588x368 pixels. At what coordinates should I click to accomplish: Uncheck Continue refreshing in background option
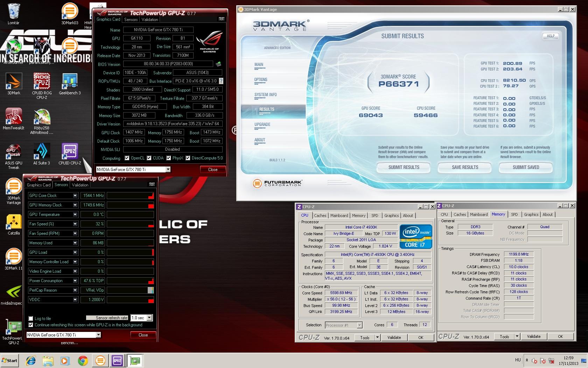tap(31, 325)
